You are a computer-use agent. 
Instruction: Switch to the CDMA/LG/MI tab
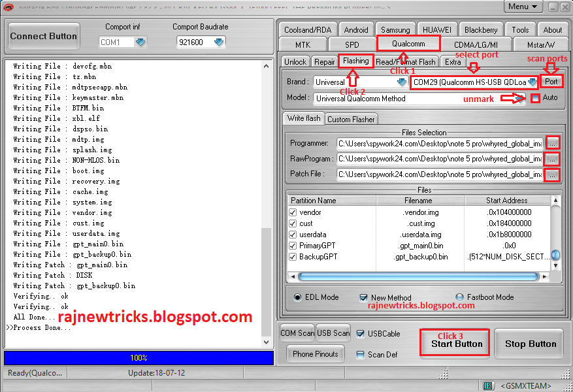[x=476, y=44]
